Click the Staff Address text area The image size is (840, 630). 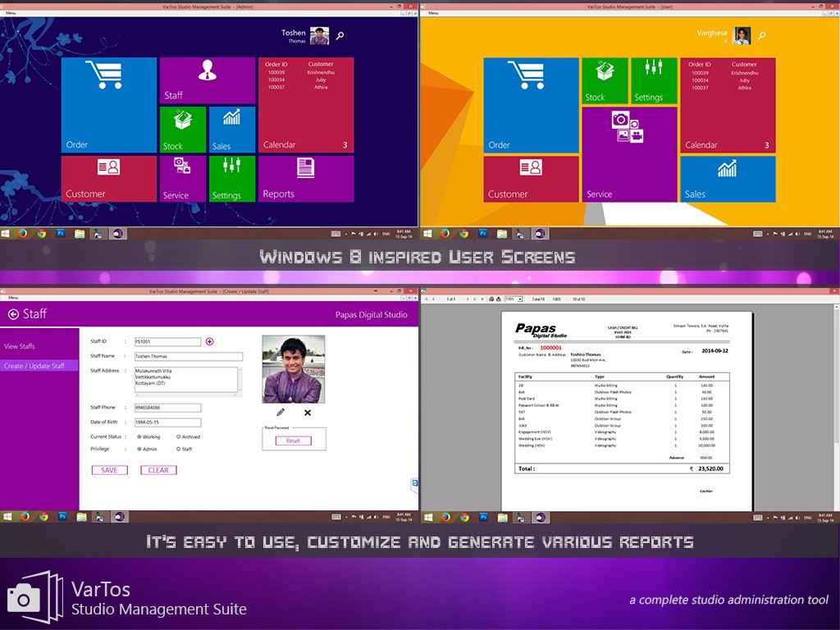point(186,381)
